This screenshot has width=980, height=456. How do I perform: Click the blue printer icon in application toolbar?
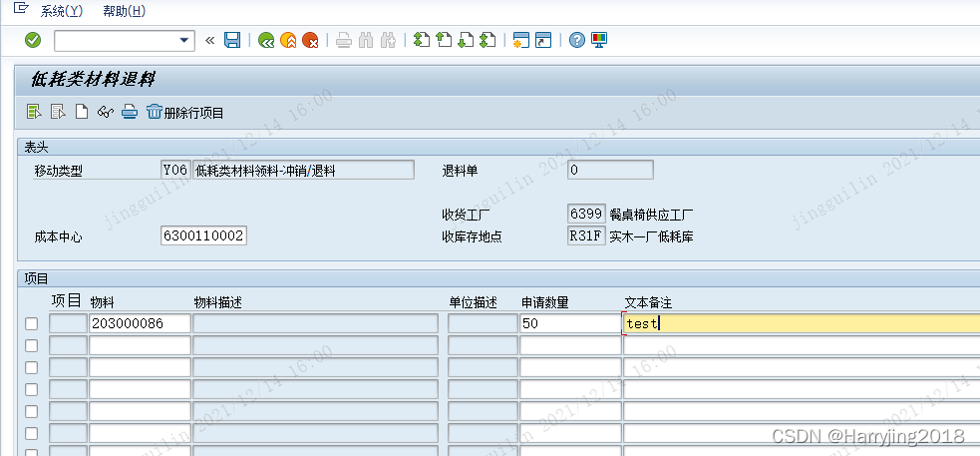(130, 112)
